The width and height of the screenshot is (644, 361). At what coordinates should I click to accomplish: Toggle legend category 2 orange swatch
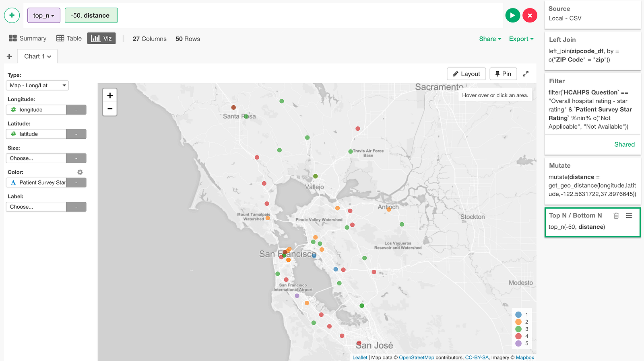pos(518,322)
